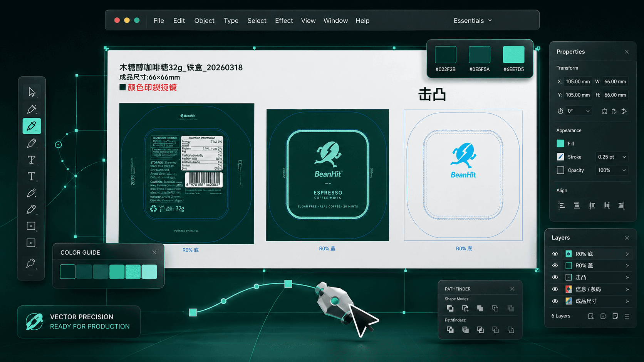Image resolution: width=644 pixels, height=362 pixels.
Task: Click the barcode on the left artwork
Action: (x=204, y=180)
